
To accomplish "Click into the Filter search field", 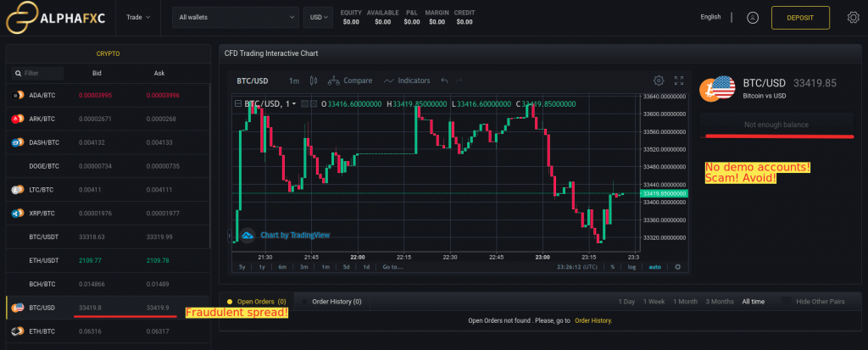I will [x=37, y=73].
